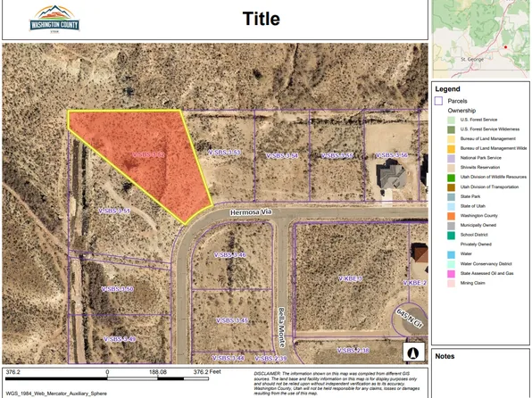Click the School District swatch
The height and width of the screenshot is (398, 532).
click(x=452, y=235)
